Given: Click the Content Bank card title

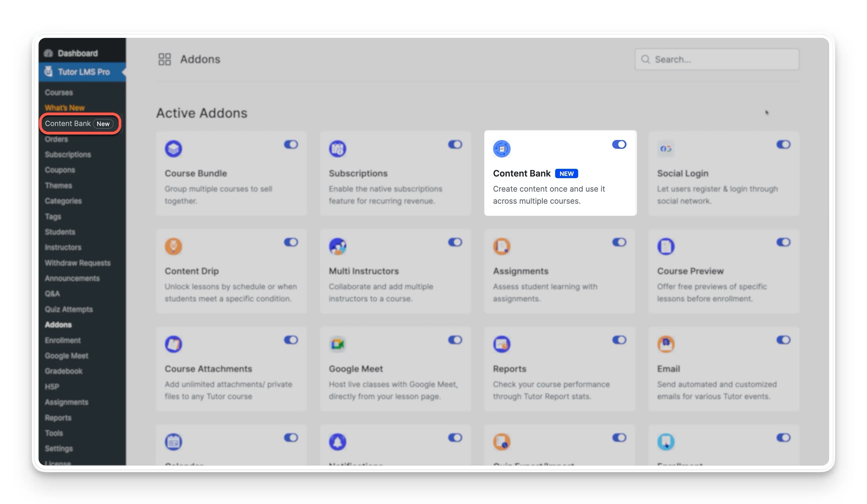Looking at the screenshot, I should coord(522,173).
